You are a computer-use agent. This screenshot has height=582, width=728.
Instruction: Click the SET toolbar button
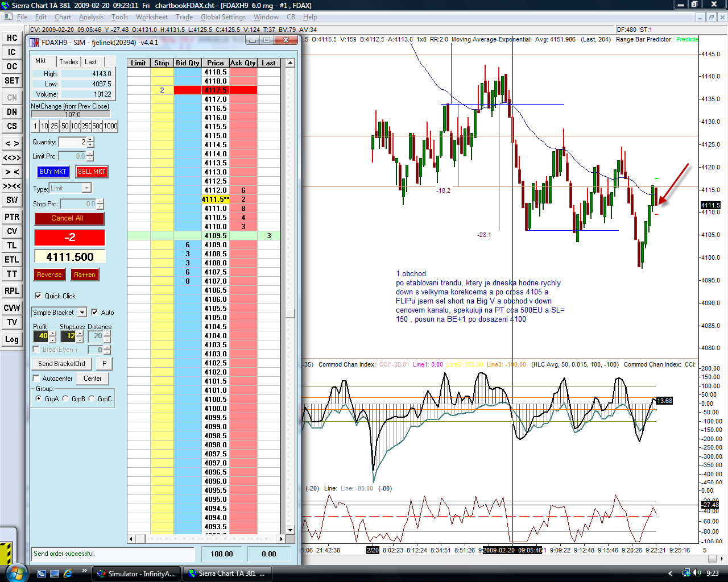(12, 81)
